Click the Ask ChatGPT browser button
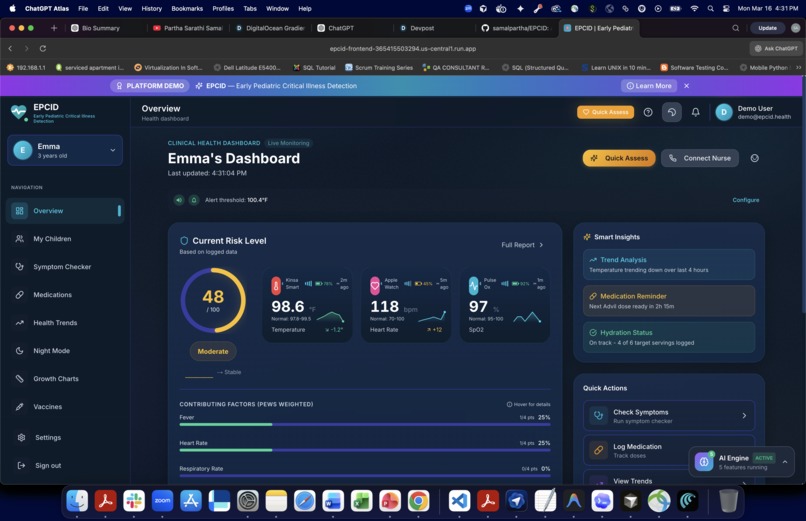Viewport: 806px width, 521px height. pos(776,48)
